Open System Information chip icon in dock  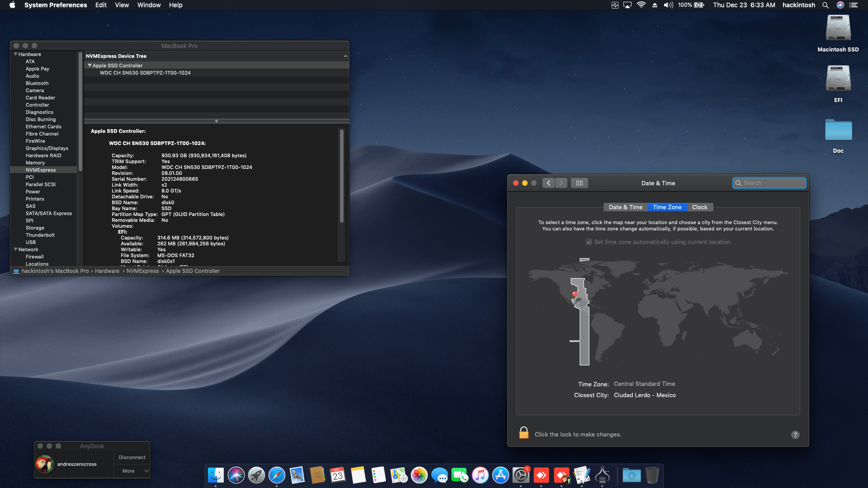(x=602, y=475)
